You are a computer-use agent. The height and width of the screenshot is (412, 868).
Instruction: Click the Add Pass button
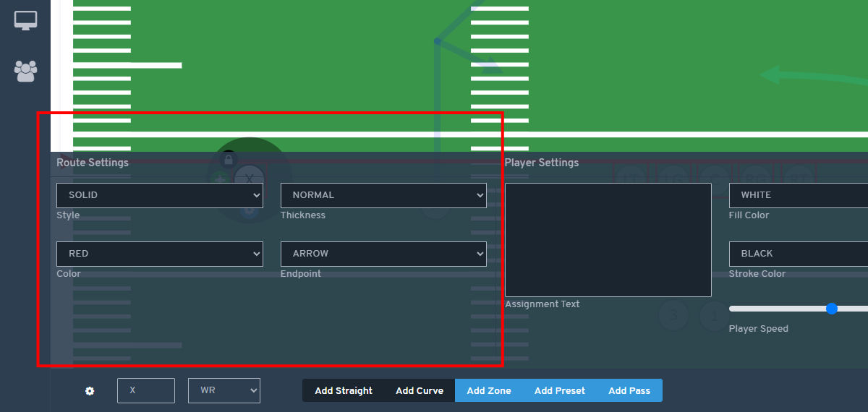[629, 390]
